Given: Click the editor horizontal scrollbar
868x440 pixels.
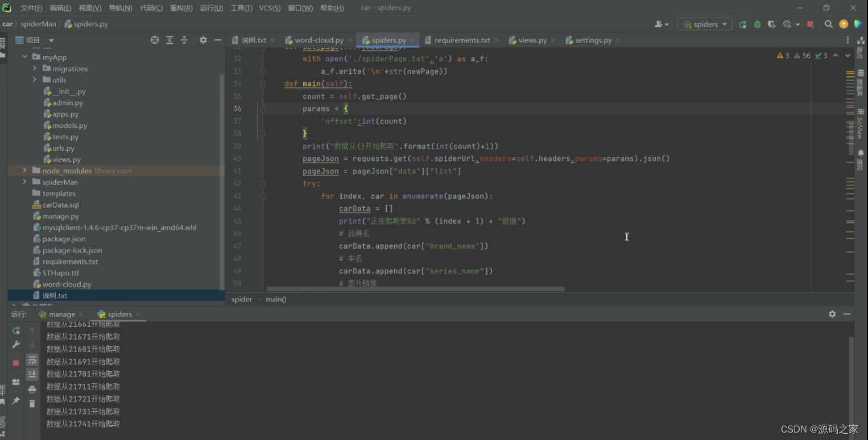Looking at the screenshot, I should point(415,289).
